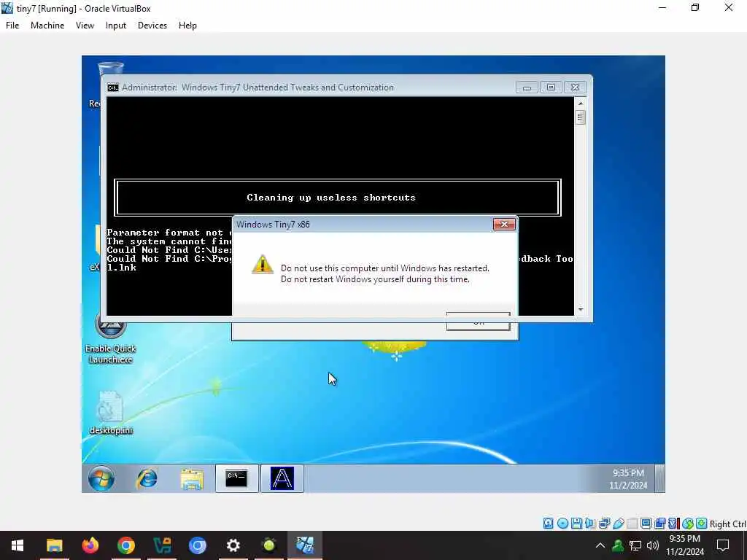Click the network adapter status icon
The height and width of the screenshot is (560, 747).
(x=604, y=524)
